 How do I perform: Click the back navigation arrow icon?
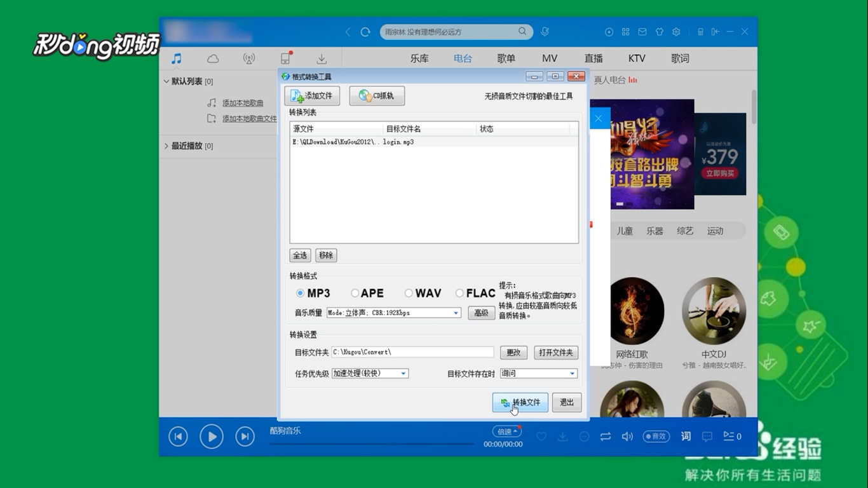348,32
